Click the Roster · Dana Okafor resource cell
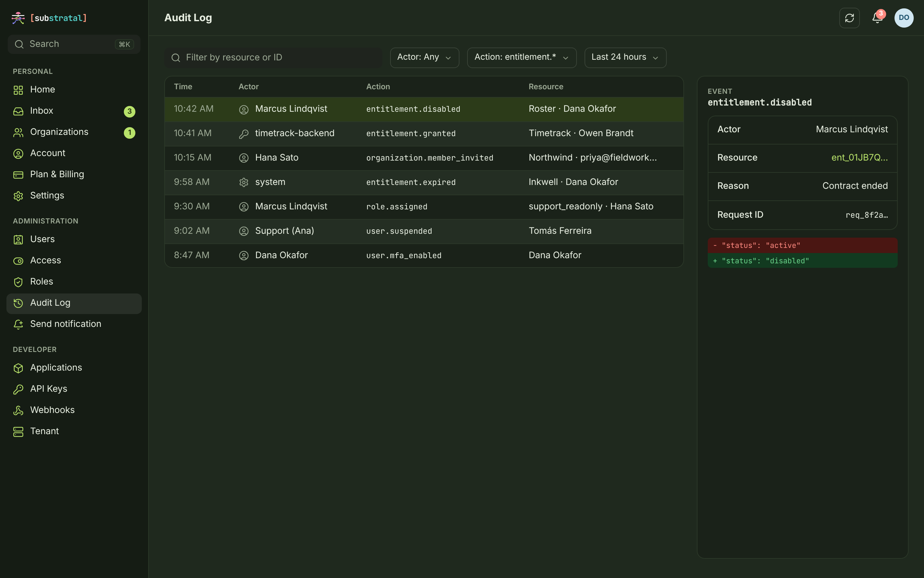This screenshot has width=924, height=578. [572, 109]
